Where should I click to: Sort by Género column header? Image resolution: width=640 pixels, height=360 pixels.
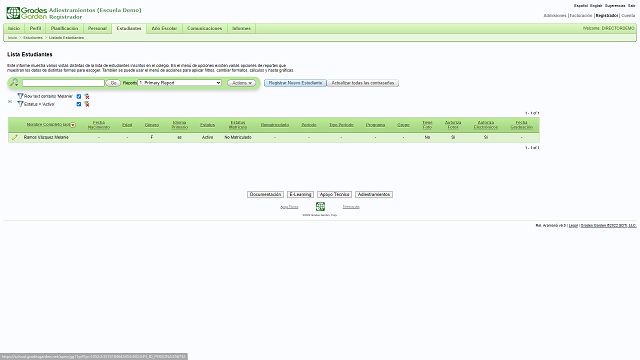151,125
